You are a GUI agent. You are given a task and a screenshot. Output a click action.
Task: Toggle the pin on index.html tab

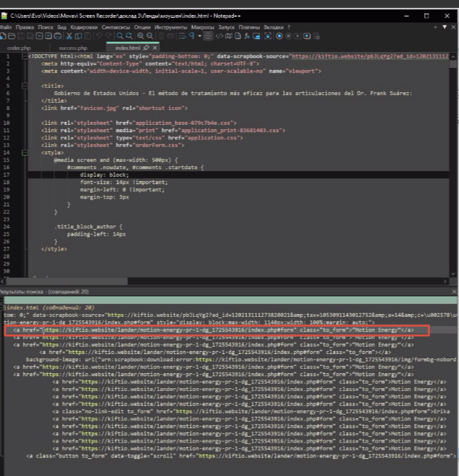145,48
